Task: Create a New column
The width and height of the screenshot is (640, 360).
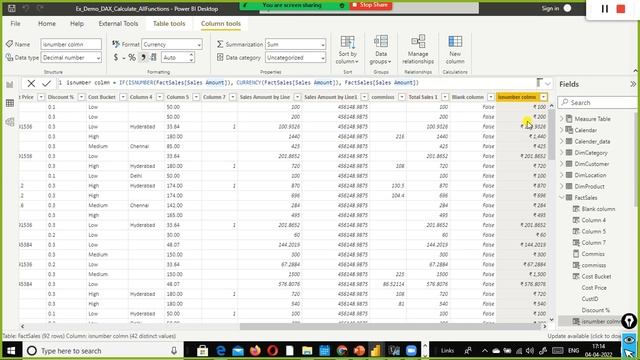Action: pos(455,49)
